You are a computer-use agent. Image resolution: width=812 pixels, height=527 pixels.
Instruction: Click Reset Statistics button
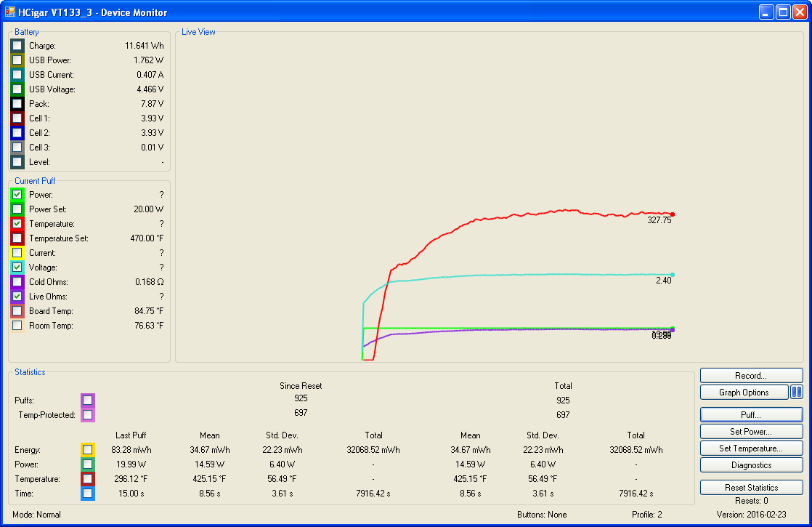751,488
